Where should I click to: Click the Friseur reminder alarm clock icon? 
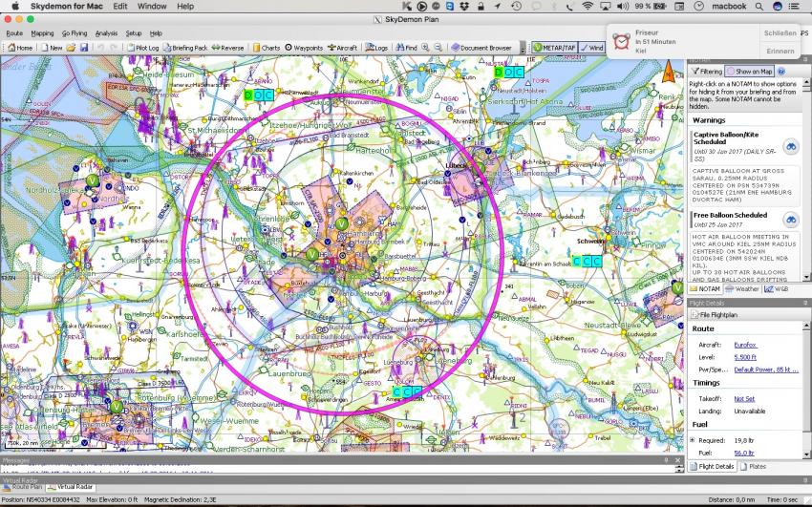coord(621,41)
